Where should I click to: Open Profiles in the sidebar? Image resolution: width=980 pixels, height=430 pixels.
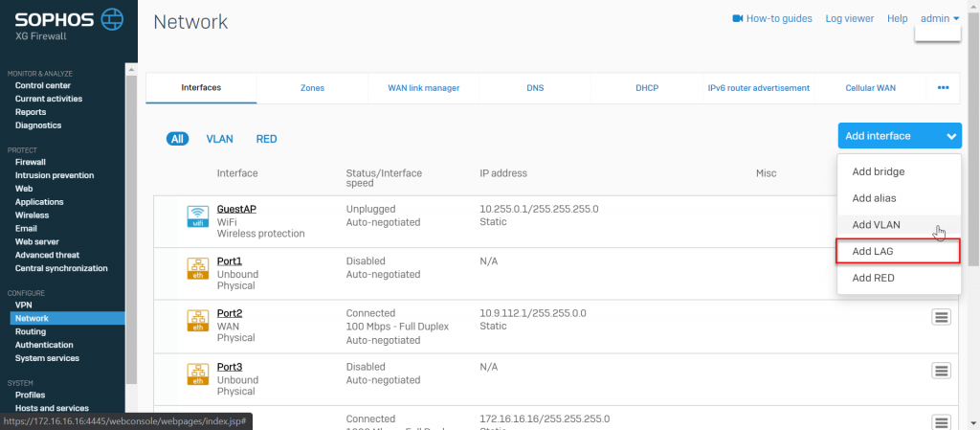click(x=30, y=395)
